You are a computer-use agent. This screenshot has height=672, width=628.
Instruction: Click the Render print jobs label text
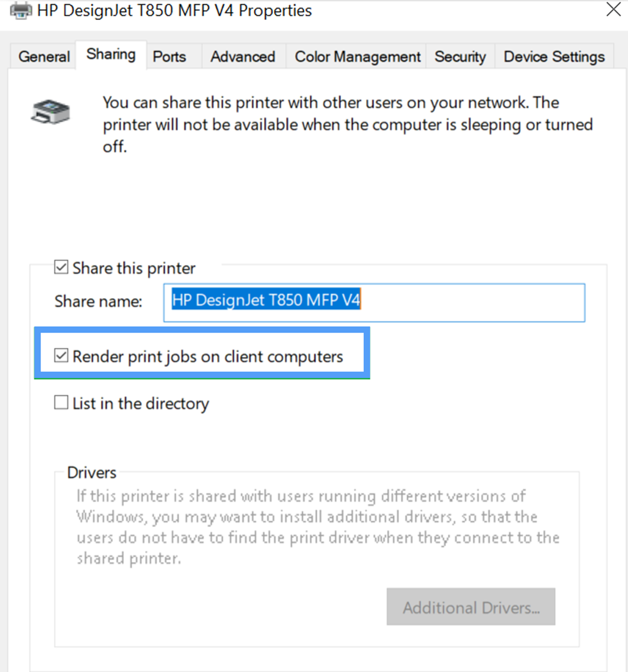pos(208,356)
